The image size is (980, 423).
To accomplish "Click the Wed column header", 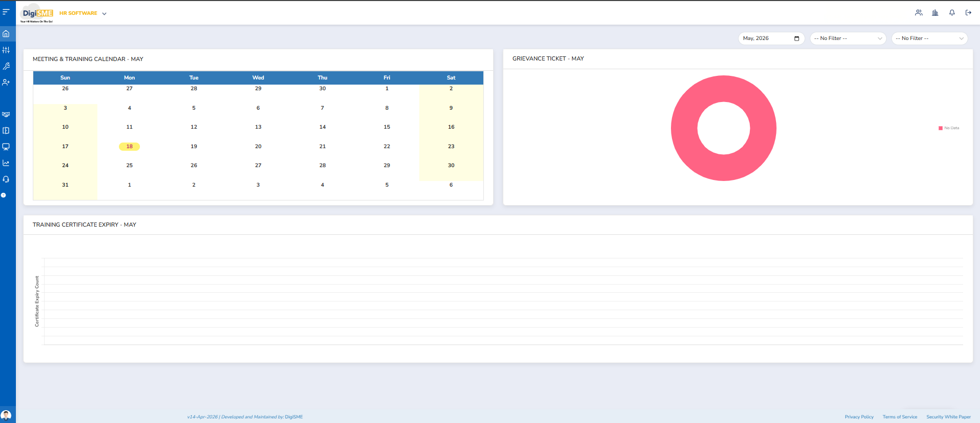I will tap(258, 78).
